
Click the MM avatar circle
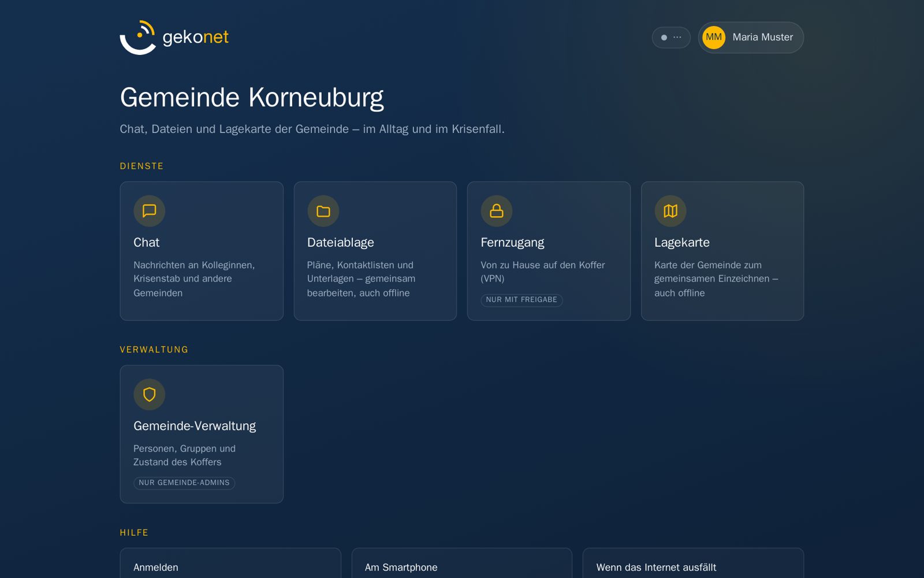point(714,38)
